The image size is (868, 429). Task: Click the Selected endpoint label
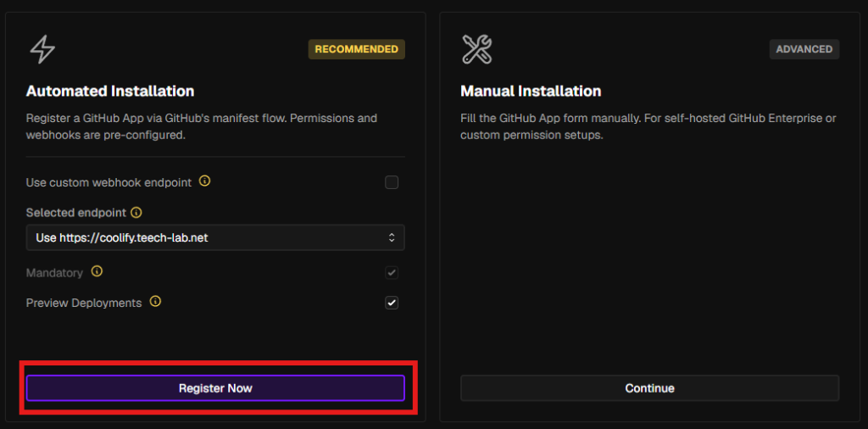coord(75,213)
